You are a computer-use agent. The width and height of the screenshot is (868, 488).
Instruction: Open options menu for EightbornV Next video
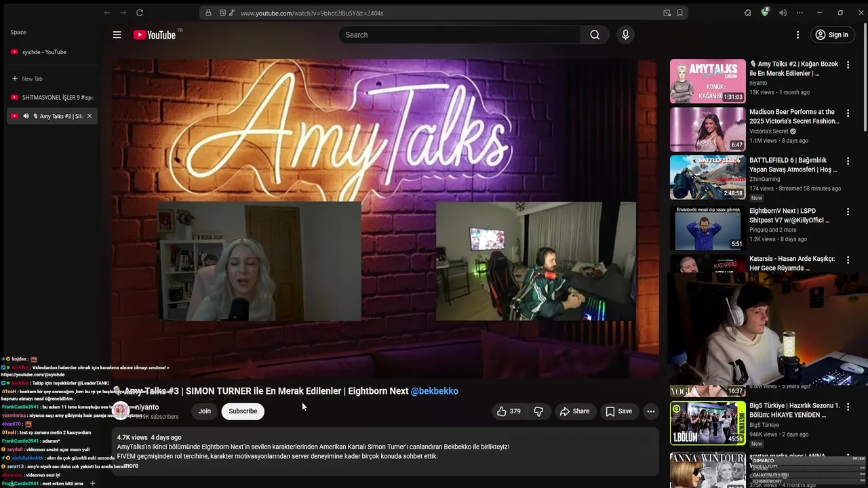(x=848, y=212)
